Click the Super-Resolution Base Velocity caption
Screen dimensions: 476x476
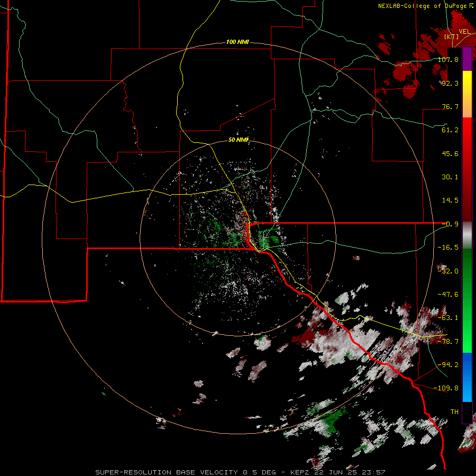click(241, 472)
